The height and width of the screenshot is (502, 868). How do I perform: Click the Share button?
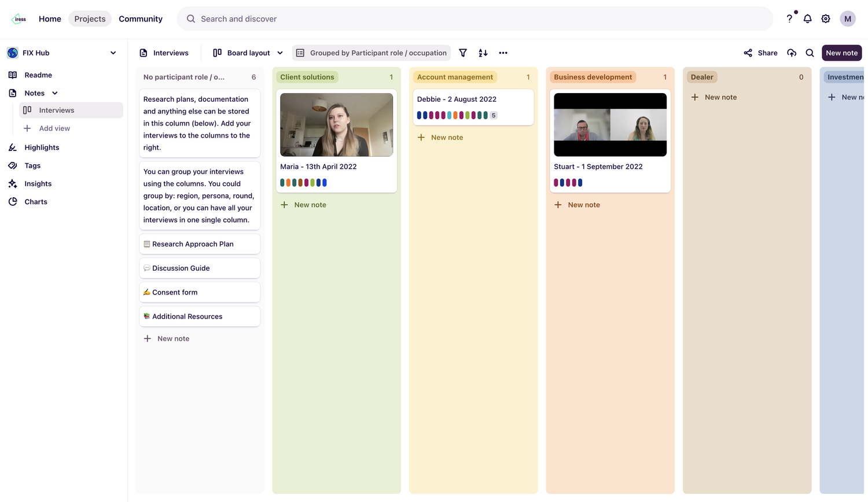point(760,53)
